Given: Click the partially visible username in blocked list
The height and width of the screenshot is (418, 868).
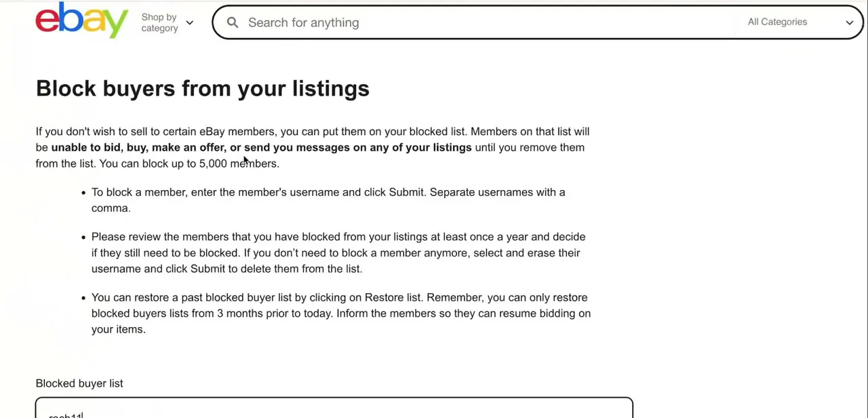Looking at the screenshot, I should (x=65, y=415).
